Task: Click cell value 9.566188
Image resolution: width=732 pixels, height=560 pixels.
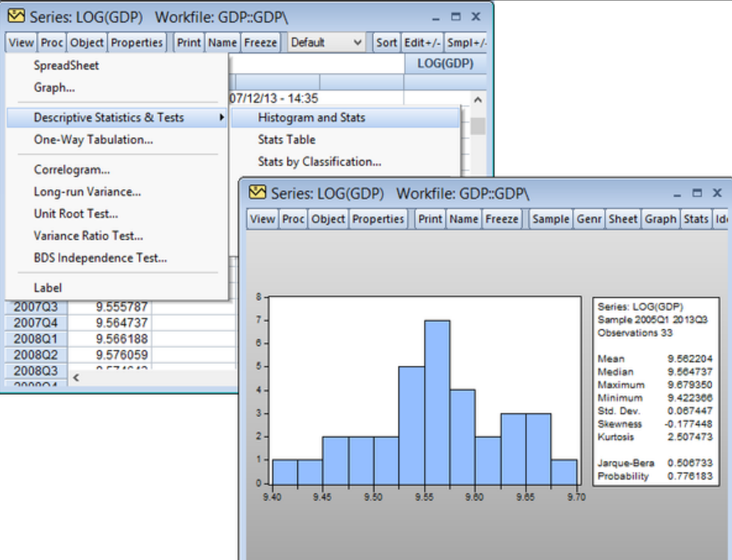Action: tap(110, 338)
